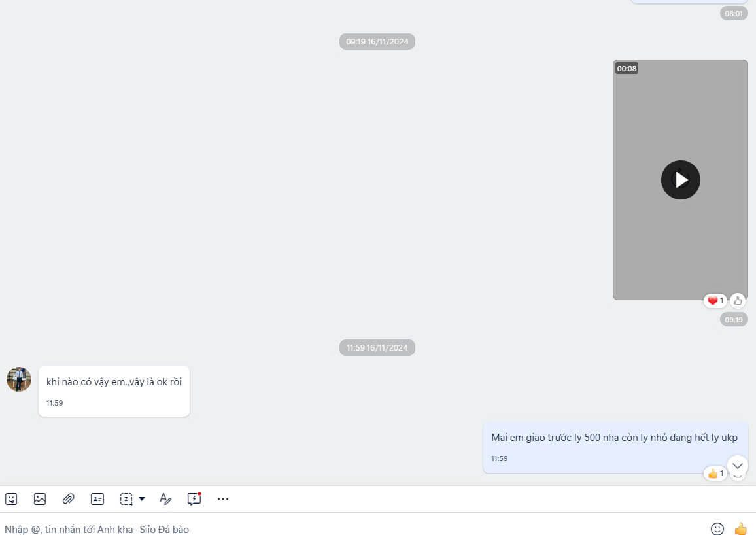Open the sender's profile avatar
This screenshot has height=535, width=756.
(x=19, y=379)
